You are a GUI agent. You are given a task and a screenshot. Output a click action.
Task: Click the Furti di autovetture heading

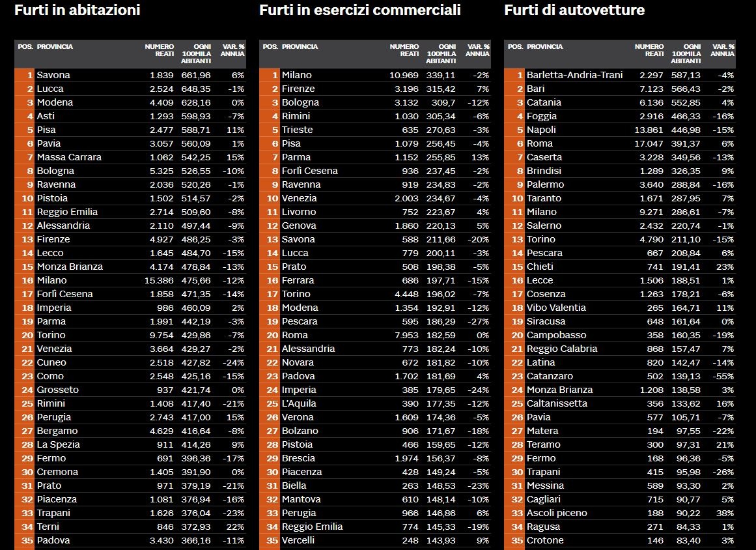tap(574, 10)
